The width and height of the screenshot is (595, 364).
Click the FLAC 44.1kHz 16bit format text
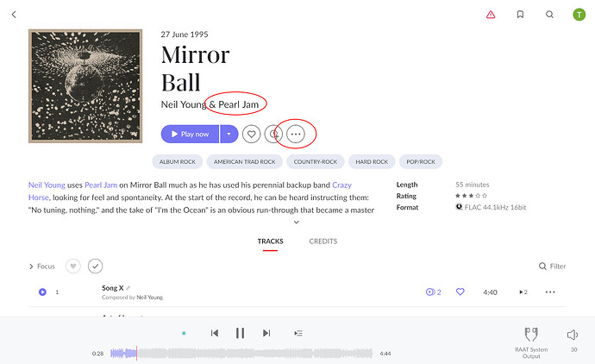pos(495,207)
